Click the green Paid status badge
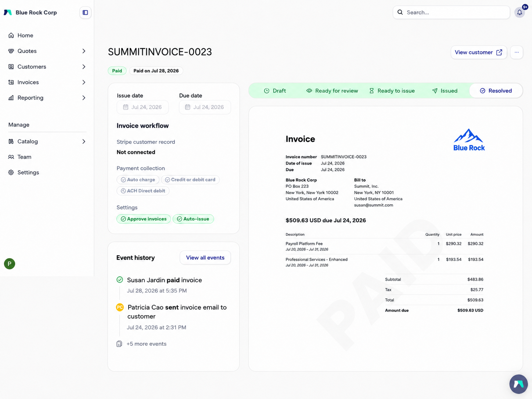The width and height of the screenshot is (532, 399). (x=117, y=71)
